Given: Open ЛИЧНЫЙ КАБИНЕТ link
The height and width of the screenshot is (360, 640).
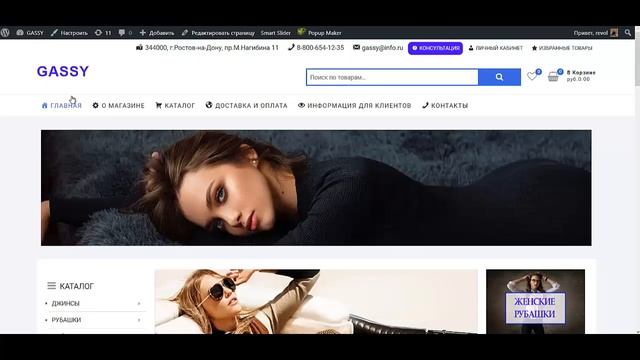Looking at the screenshot, I should (496, 48).
